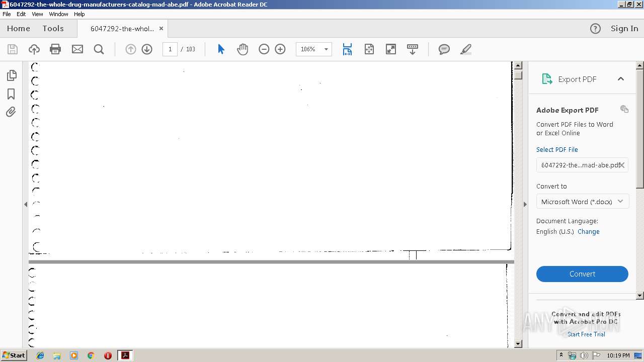This screenshot has height=362, width=644.
Task: Open the Edit menu
Action: 21,14
